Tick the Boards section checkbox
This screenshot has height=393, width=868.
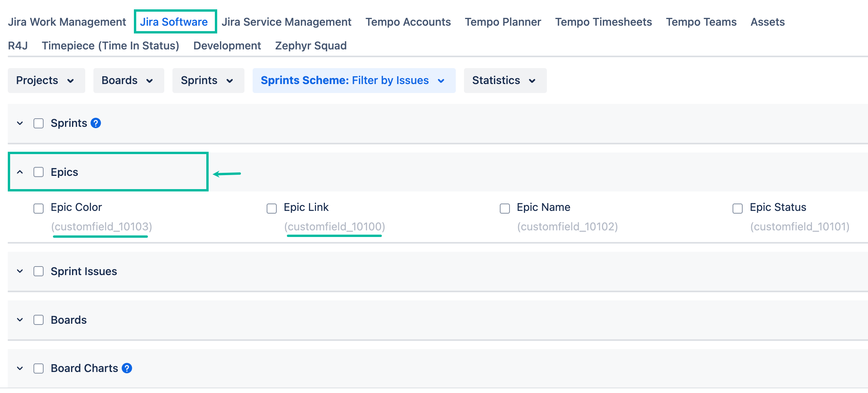coord(39,320)
